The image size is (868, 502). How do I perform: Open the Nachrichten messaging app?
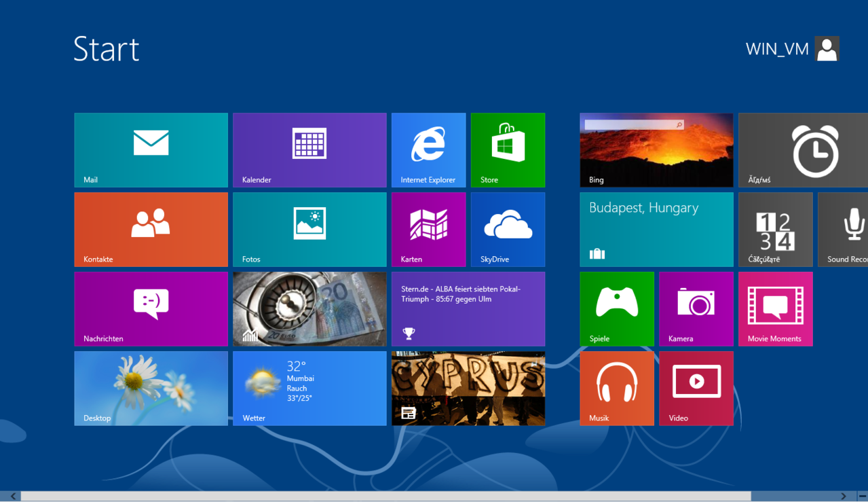tap(151, 308)
